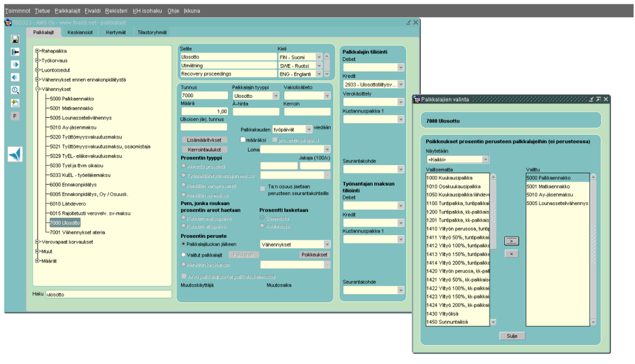
Task: Restore the Palkkalajien valinta dialog window
Action: click(599, 99)
